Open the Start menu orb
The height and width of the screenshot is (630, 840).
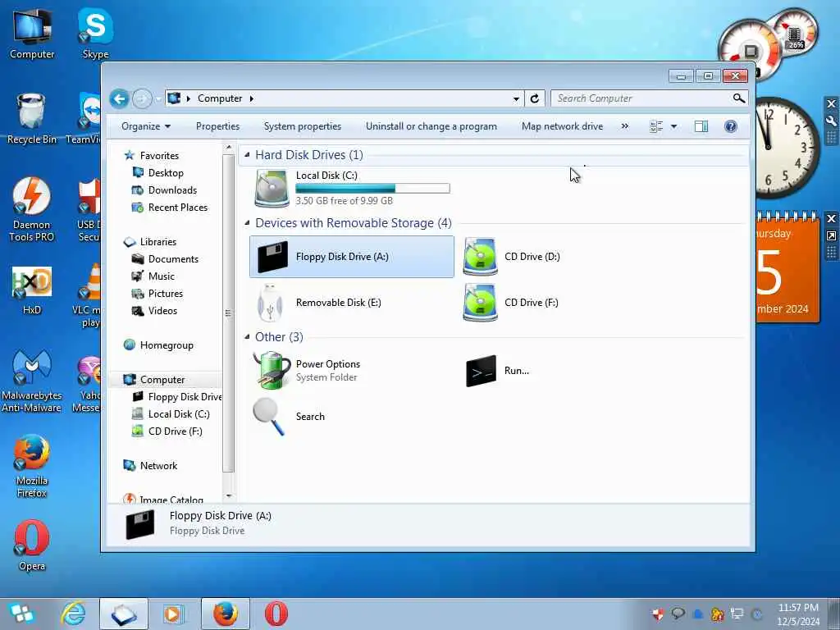pyautogui.click(x=21, y=614)
